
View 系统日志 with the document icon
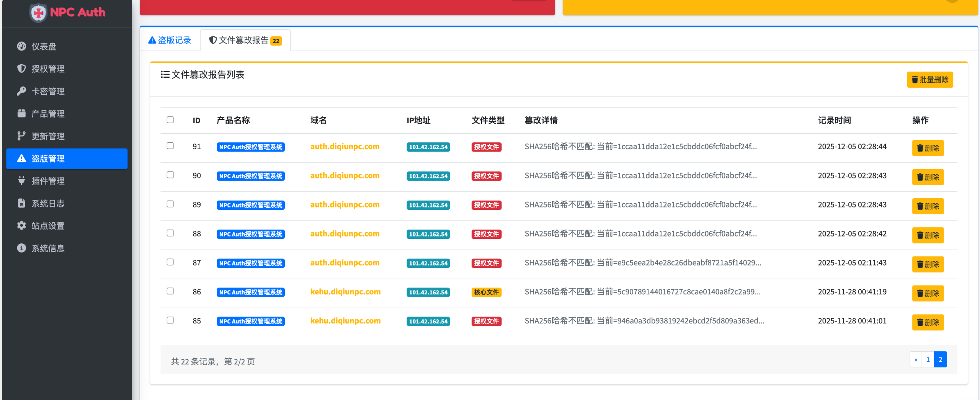coord(21,203)
